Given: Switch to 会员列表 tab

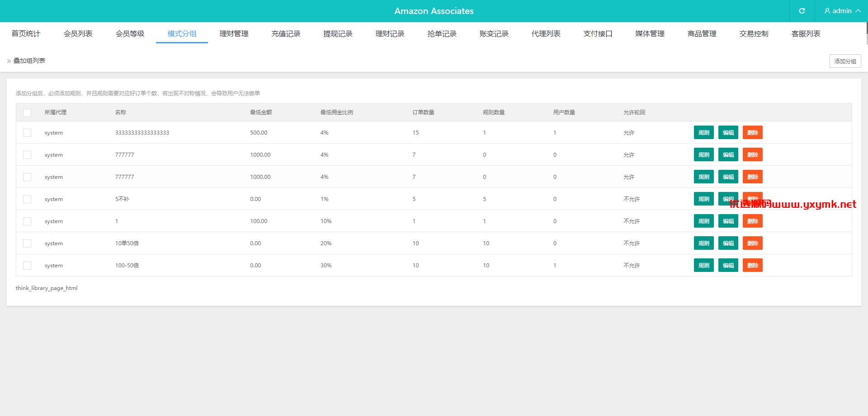Looking at the screenshot, I should pos(78,33).
